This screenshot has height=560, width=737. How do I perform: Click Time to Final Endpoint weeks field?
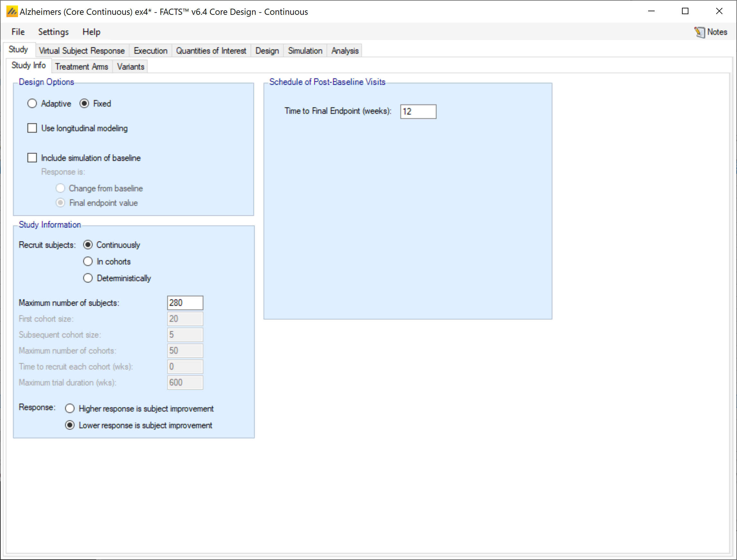tap(418, 112)
